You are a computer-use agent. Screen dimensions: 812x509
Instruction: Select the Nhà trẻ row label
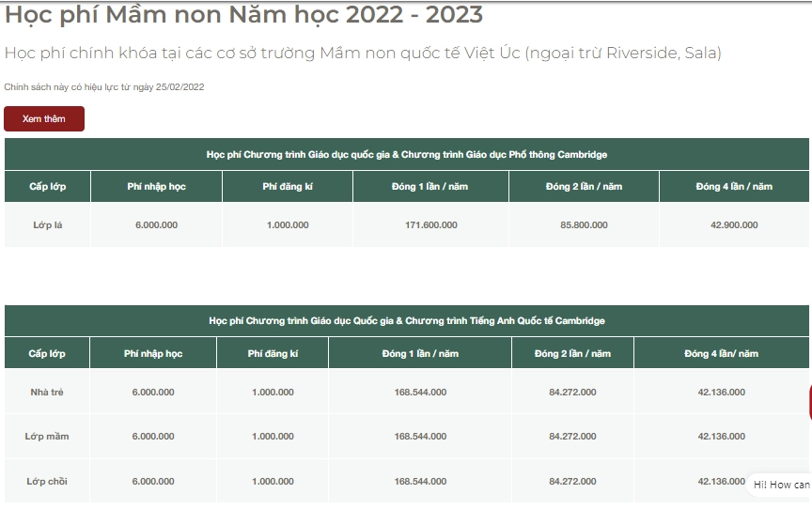point(47,392)
